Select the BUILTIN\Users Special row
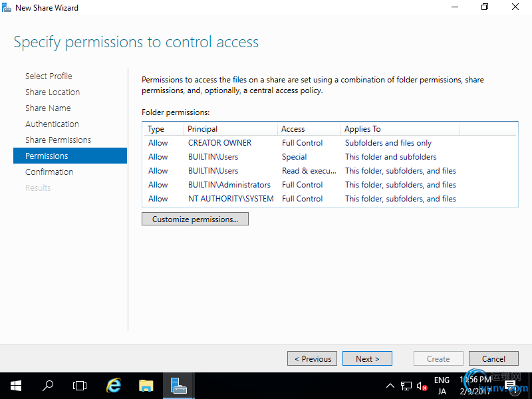The width and height of the screenshot is (532, 399). click(330, 157)
